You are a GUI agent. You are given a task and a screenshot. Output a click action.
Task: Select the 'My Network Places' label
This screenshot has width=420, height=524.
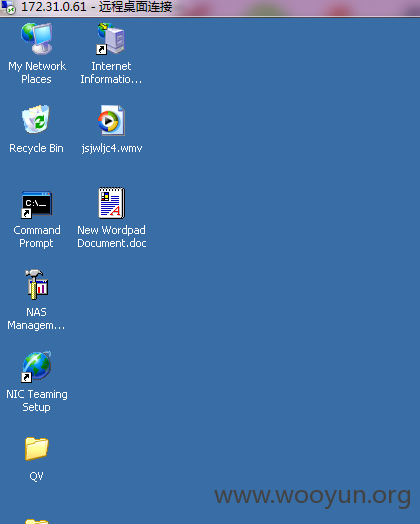[x=37, y=73]
